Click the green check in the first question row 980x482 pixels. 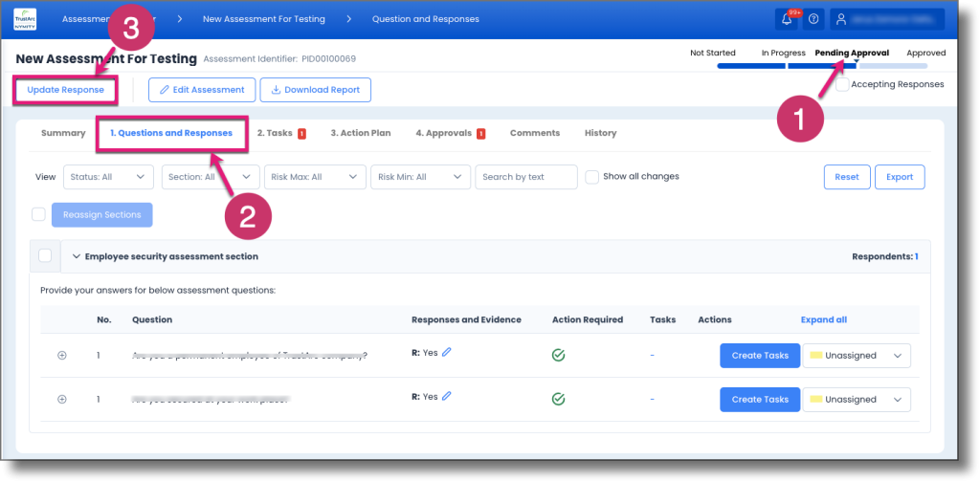558,355
